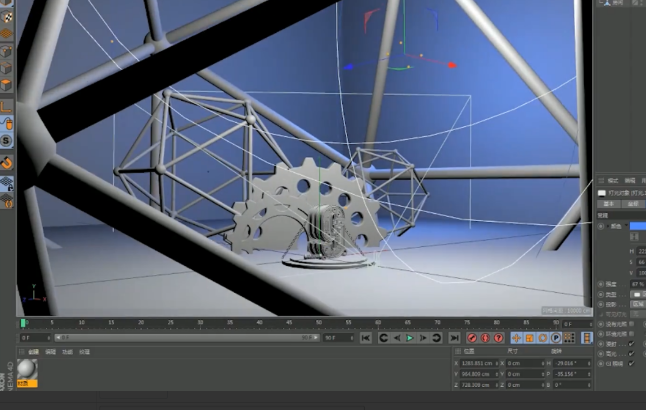
Task: Go to end of animation
Action: pos(454,338)
